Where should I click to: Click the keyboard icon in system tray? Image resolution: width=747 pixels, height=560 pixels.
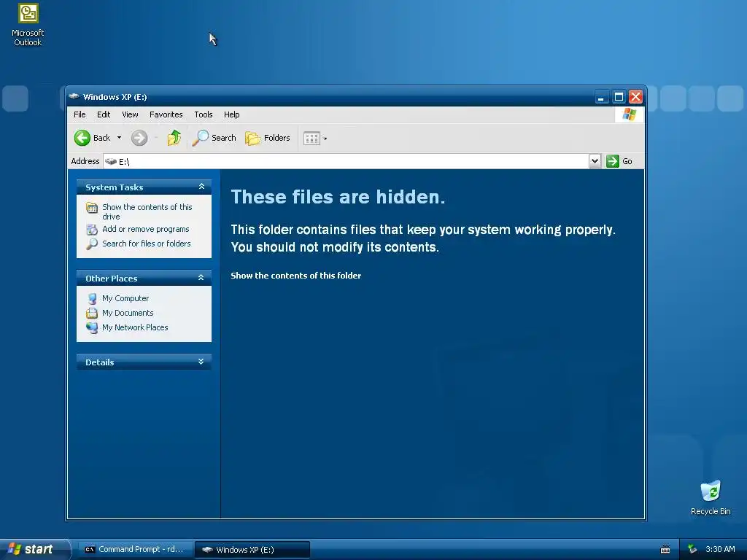tap(665, 550)
